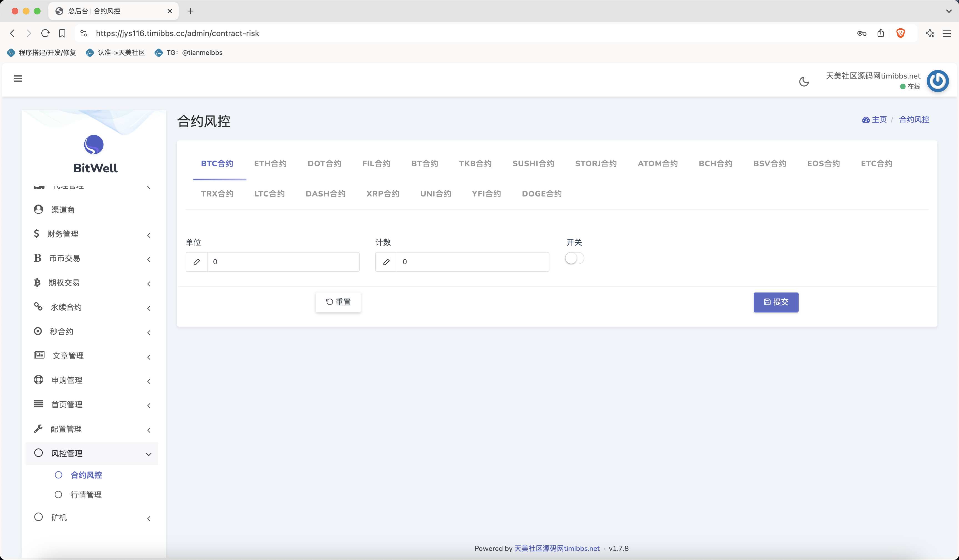Focus the 单位 input field
The height and width of the screenshot is (560, 959).
coord(283,262)
